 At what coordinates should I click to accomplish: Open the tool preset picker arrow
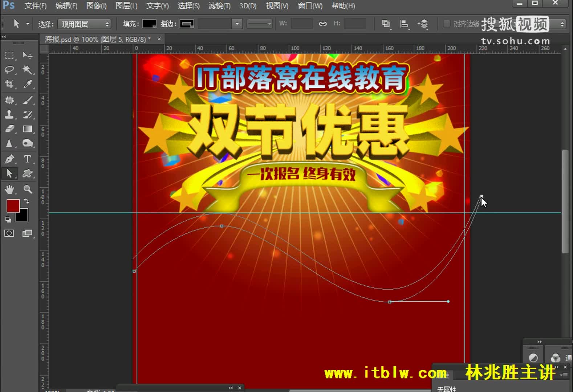click(28, 24)
